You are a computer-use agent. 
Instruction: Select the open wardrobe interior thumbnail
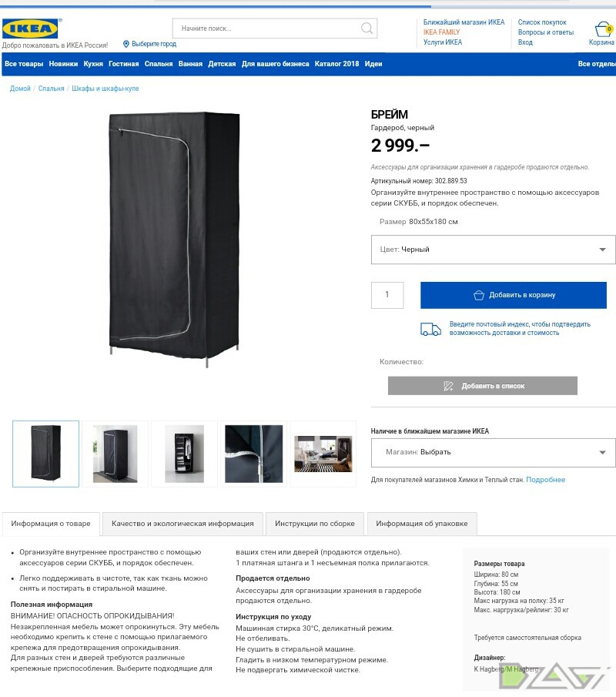[x=185, y=454]
